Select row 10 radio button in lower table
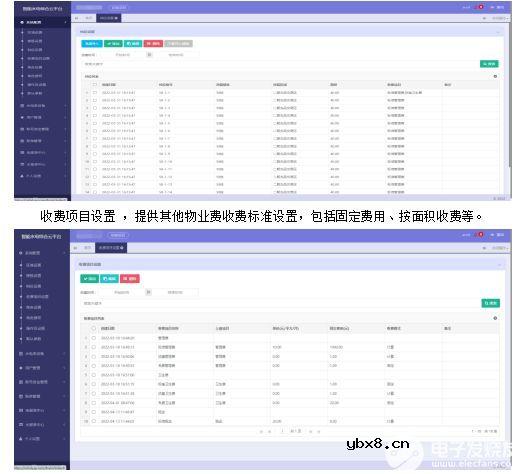This screenshot has width=525, height=474. pyautogui.click(x=94, y=421)
